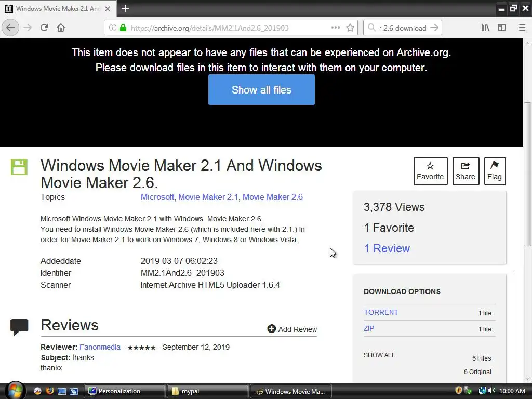Image resolution: width=532 pixels, height=399 pixels.
Task: Open the Movie Maker 2.1 topic link
Action: (x=208, y=197)
